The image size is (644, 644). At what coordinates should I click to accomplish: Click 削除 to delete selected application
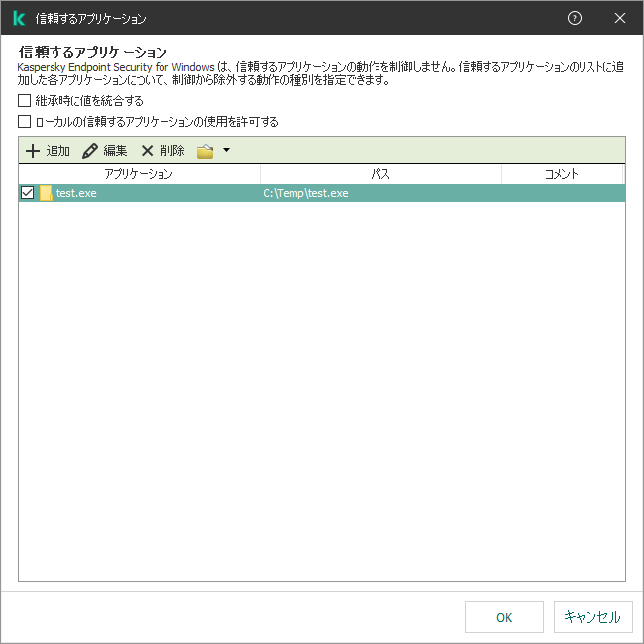click(162, 151)
